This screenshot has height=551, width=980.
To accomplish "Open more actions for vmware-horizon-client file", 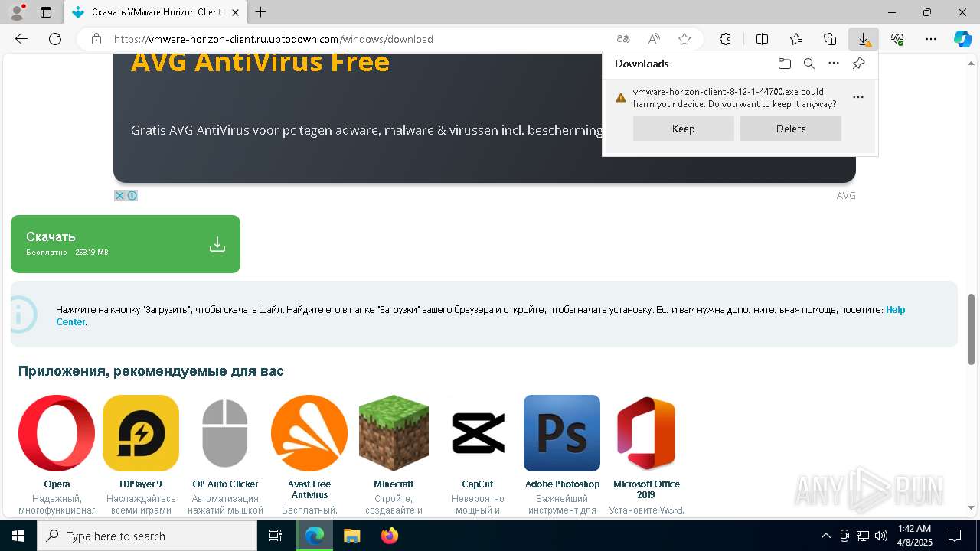I will coord(858,97).
